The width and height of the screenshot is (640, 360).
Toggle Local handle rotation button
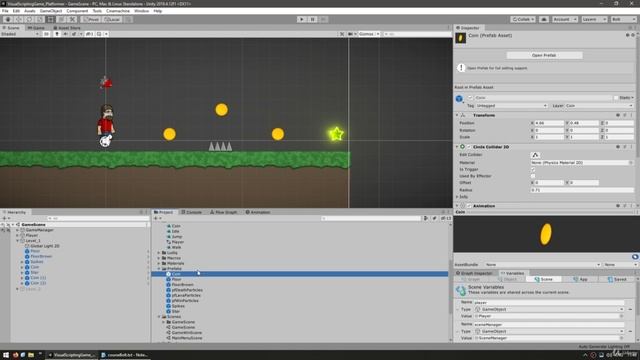(112, 19)
